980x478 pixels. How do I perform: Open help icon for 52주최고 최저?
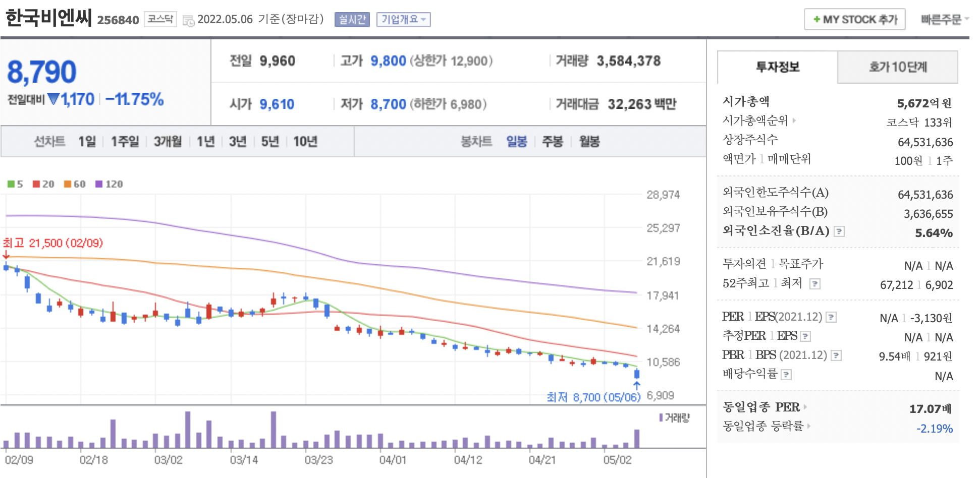point(814,284)
